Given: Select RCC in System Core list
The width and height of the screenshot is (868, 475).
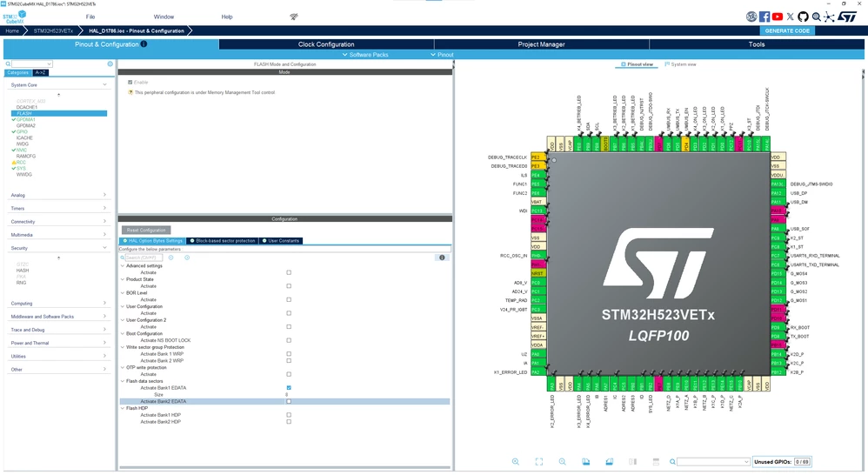Looking at the screenshot, I should [21, 162].
